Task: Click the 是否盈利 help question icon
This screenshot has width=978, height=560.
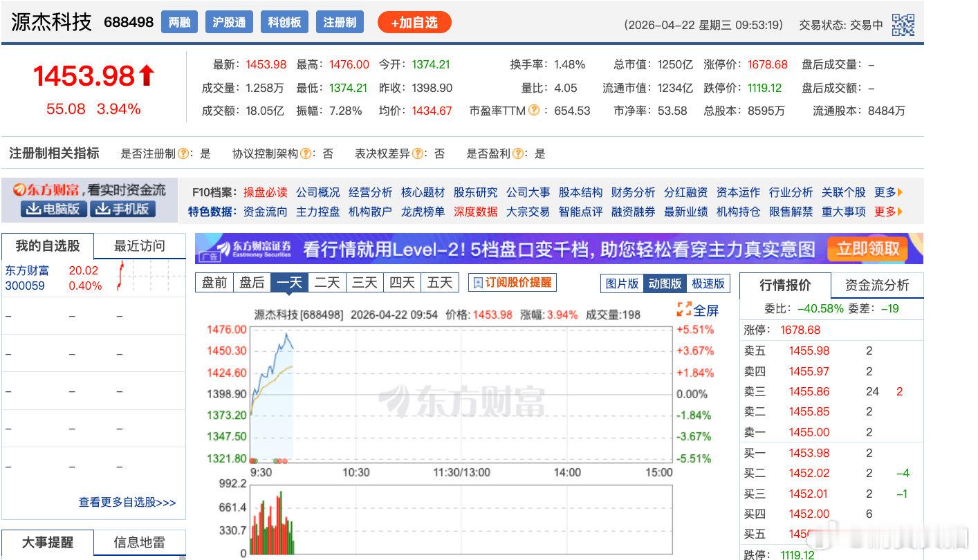Action: (517, 153)
